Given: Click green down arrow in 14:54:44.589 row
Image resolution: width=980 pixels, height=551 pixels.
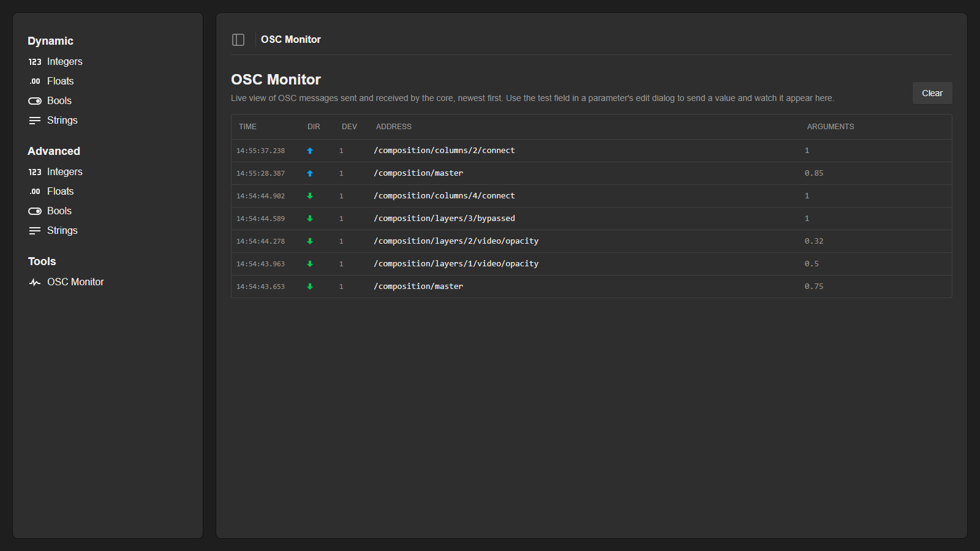Looking at the screenshot, I should [310, 219].
